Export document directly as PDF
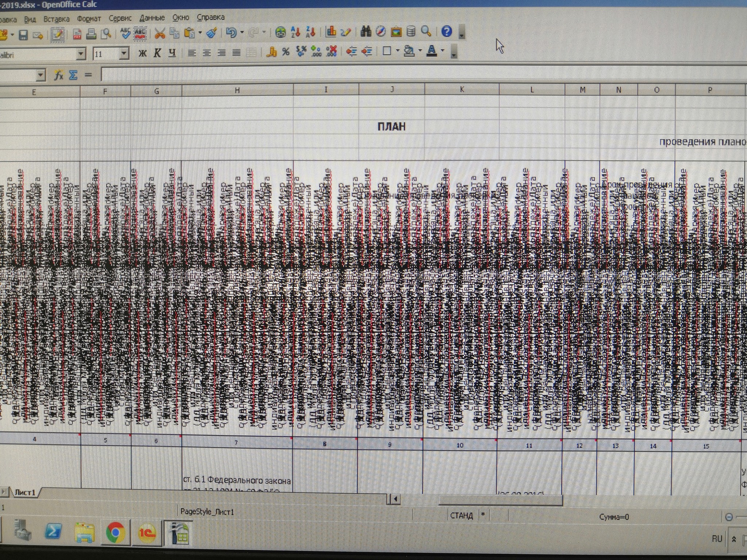Viewport: 747px width, 560px height. [x=77, y=34]
